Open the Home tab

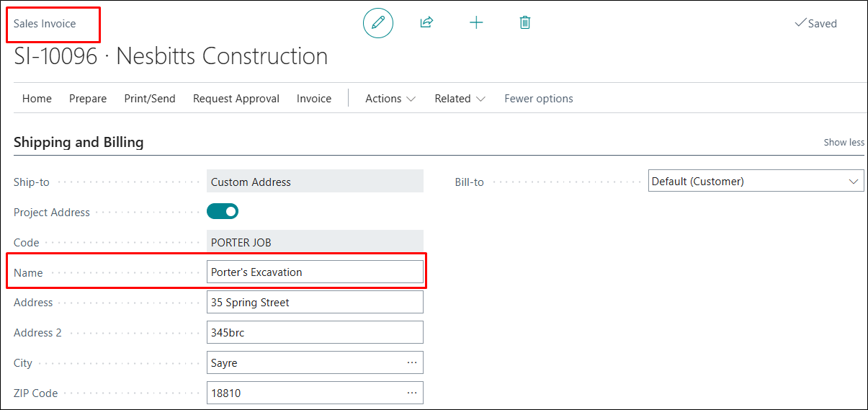[37, 99]
